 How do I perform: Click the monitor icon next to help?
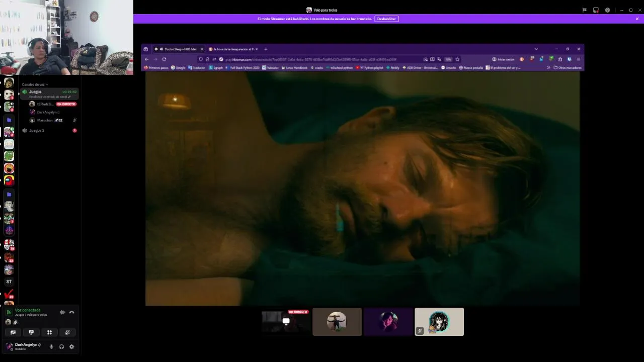tap(596, 10)
